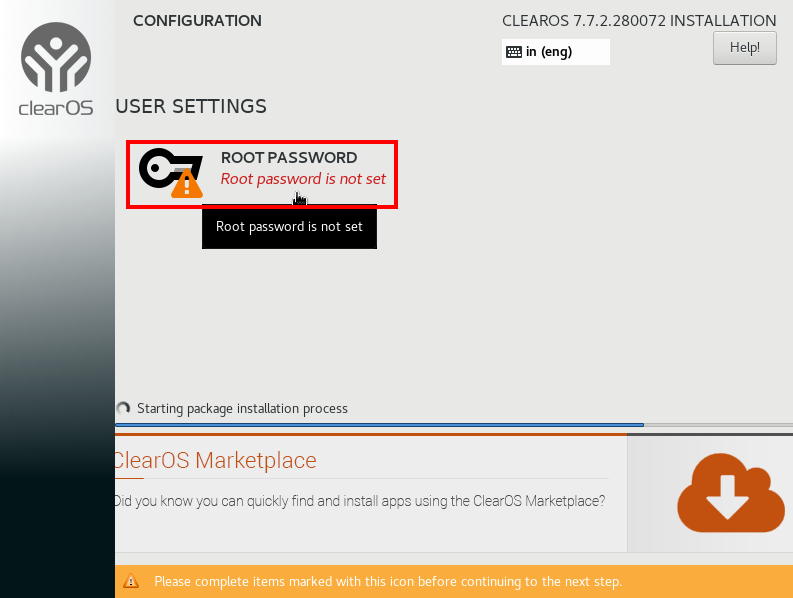This screenshot has height=598, width=793.
Task: Click the red 'Root password is not set' warning
Action: point(303,179)
